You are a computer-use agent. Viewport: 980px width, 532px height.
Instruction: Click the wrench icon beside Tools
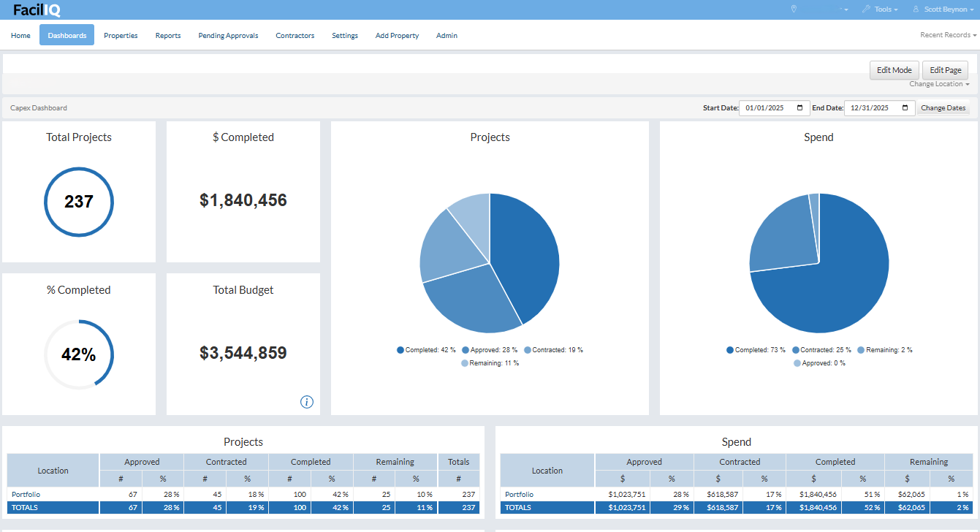[x=866, y=9]
